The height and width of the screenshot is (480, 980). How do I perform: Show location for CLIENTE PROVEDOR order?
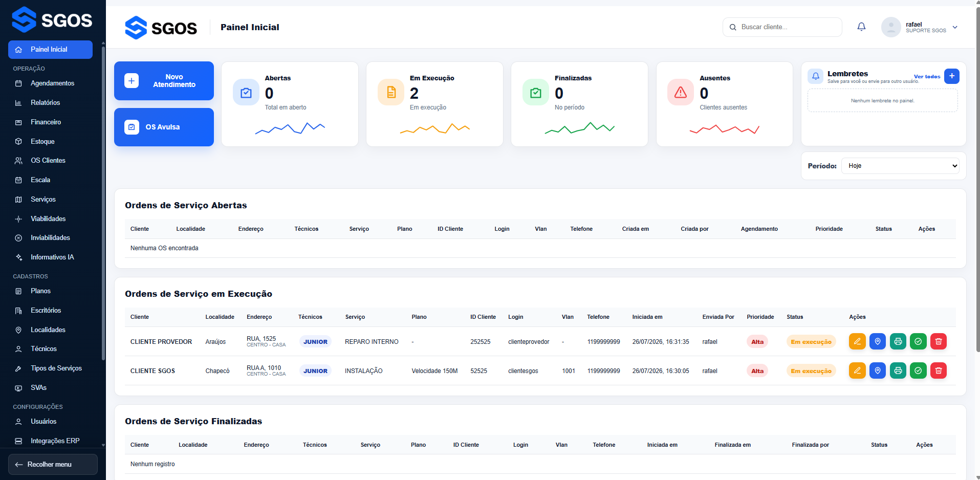pos(878,341)
